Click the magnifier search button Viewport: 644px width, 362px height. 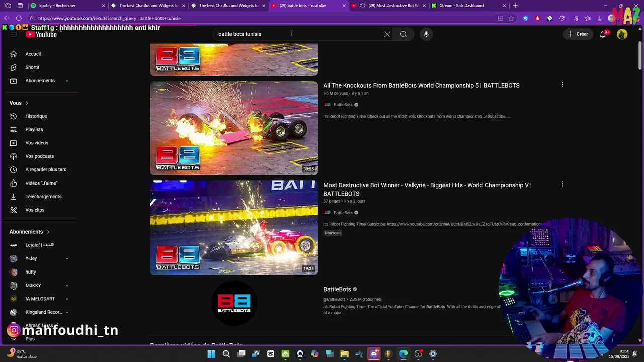(404, 34)
